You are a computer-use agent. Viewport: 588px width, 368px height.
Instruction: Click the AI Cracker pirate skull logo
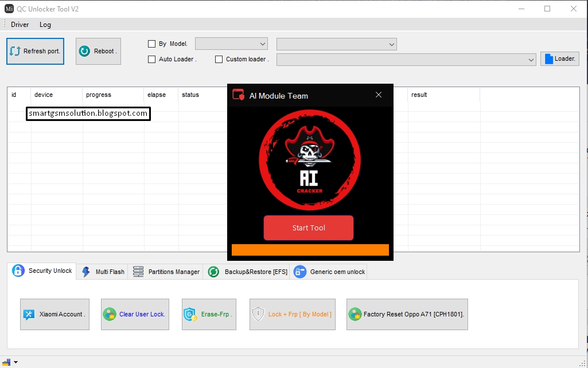(x=309, y=160)
